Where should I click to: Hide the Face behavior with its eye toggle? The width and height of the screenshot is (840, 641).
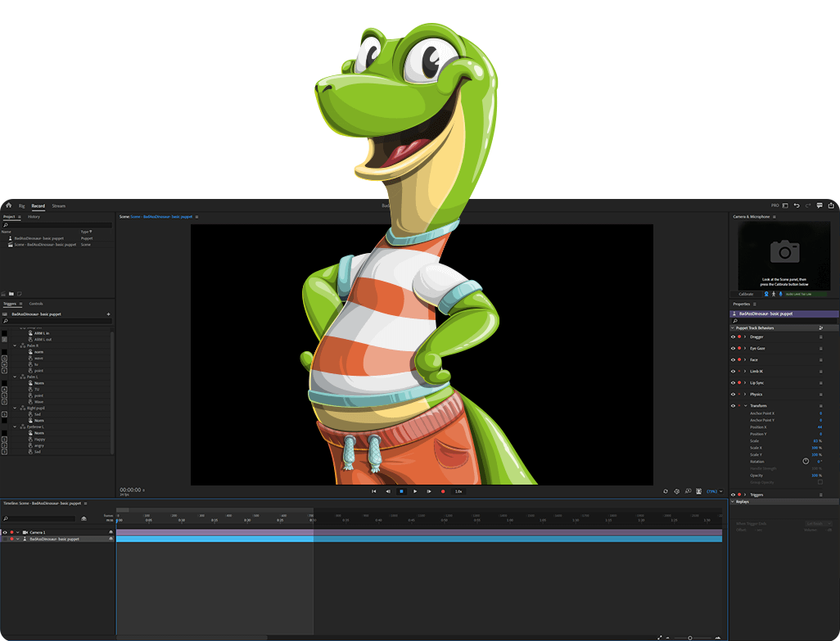click(733, 359)
